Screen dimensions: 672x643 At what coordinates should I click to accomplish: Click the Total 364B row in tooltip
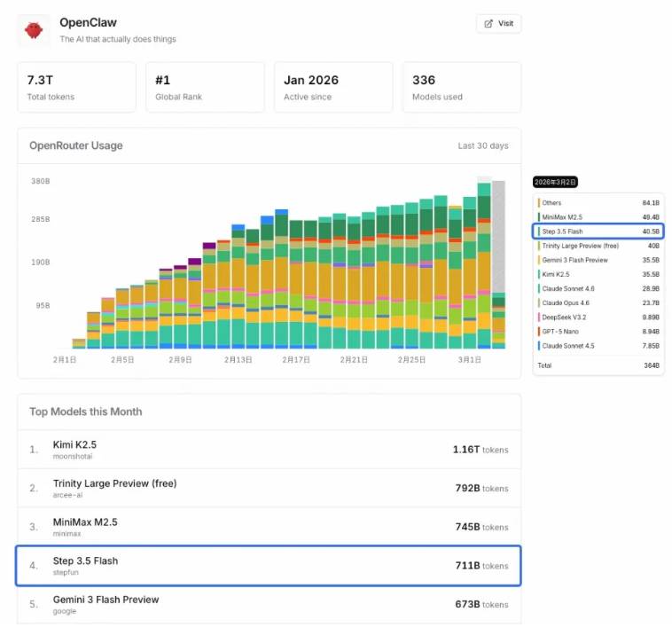[x=598, y=365]
